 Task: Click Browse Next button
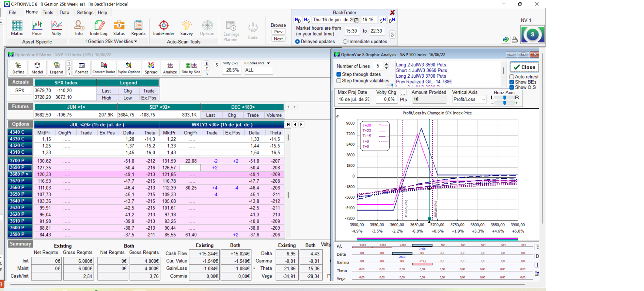[x=278, y=38]
